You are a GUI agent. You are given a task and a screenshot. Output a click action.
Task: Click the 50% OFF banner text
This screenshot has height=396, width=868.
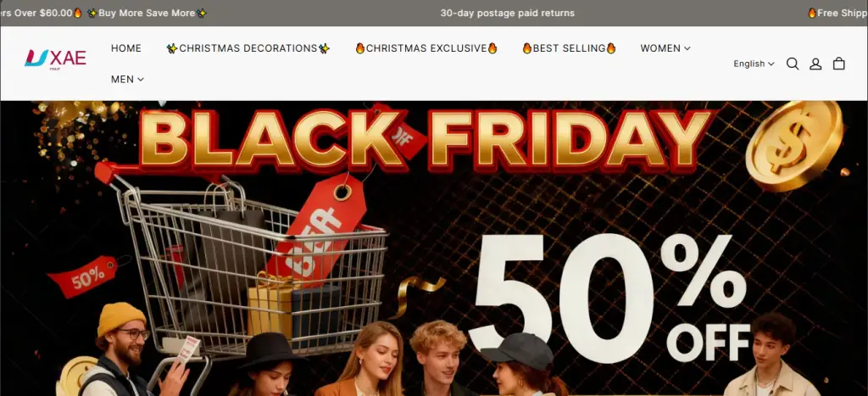(609, 299)
